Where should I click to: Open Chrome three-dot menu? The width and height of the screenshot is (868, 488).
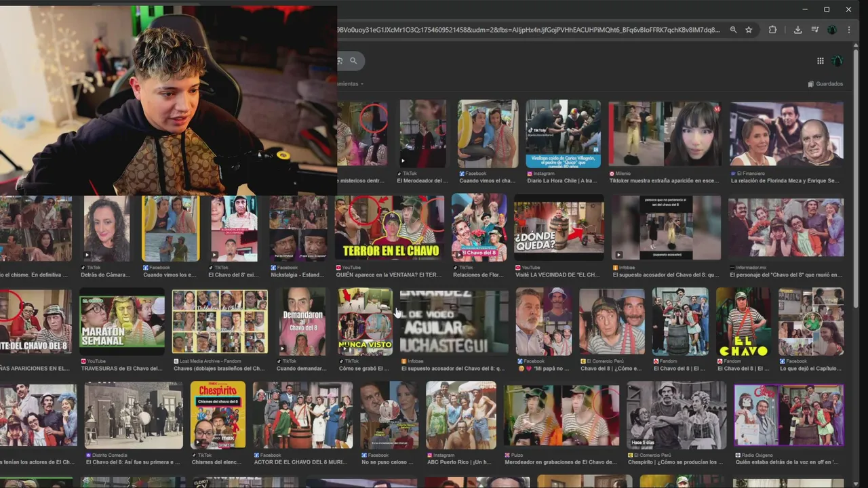848,30
